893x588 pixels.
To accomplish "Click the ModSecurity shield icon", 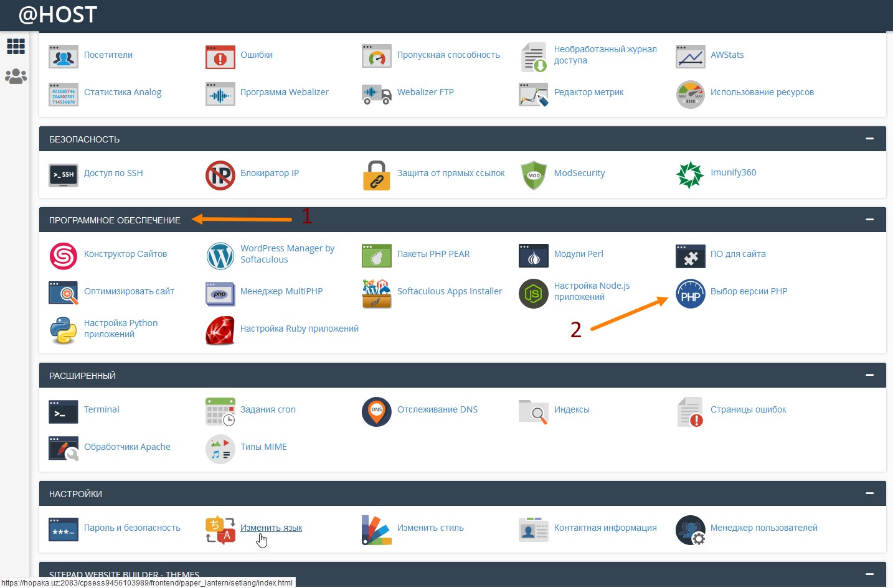I will 534,175.
